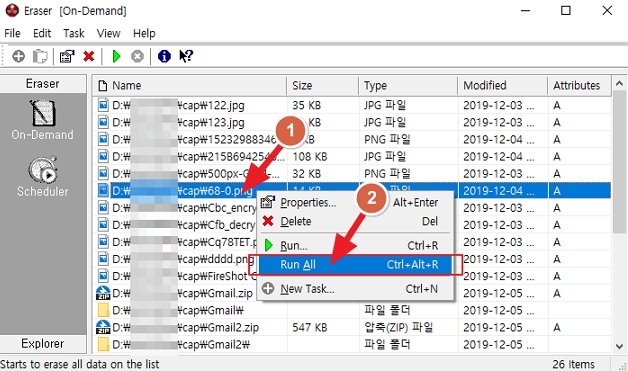Viewport: 628px width, 371px height.
Task: Click the 압축(ZIP) 파일 type cell
Action: tap(399, 327)
